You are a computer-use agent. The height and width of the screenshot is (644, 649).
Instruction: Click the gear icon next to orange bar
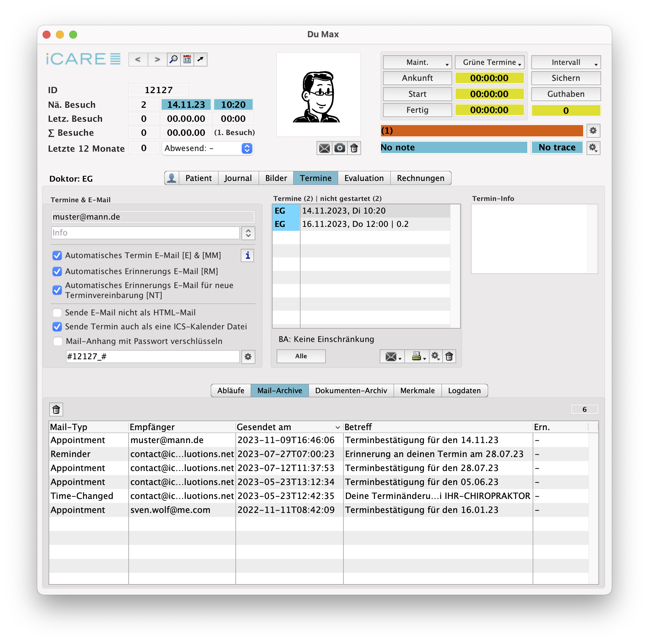(593, 130)
